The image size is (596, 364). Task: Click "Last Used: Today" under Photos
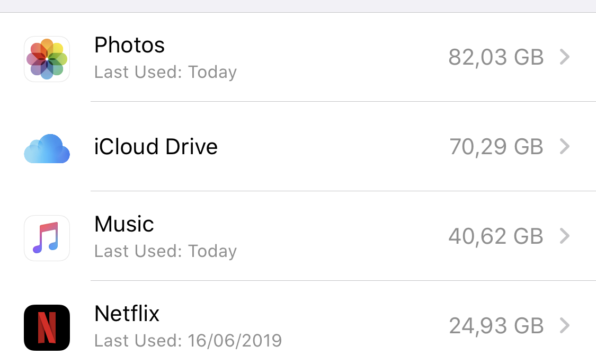click(165, 72)
